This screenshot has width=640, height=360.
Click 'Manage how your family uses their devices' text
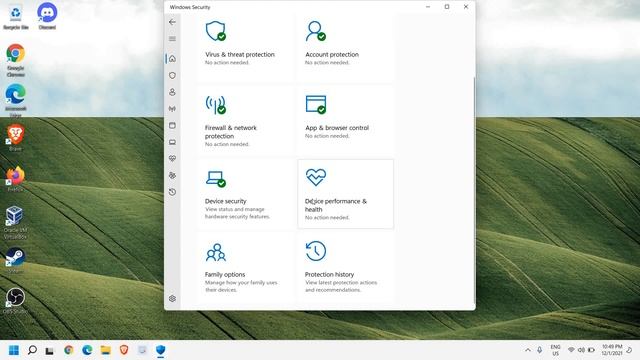241,286
